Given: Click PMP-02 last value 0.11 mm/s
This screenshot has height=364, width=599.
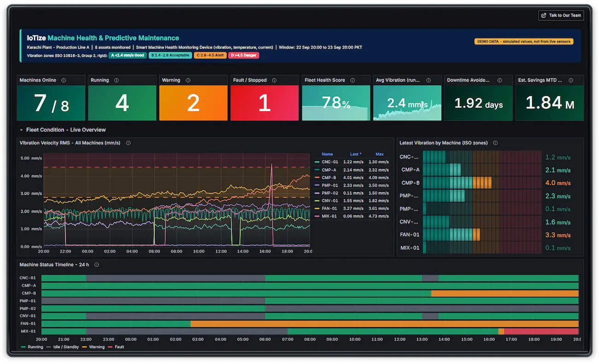Looking at the screenshot, I should coord(354,193).
